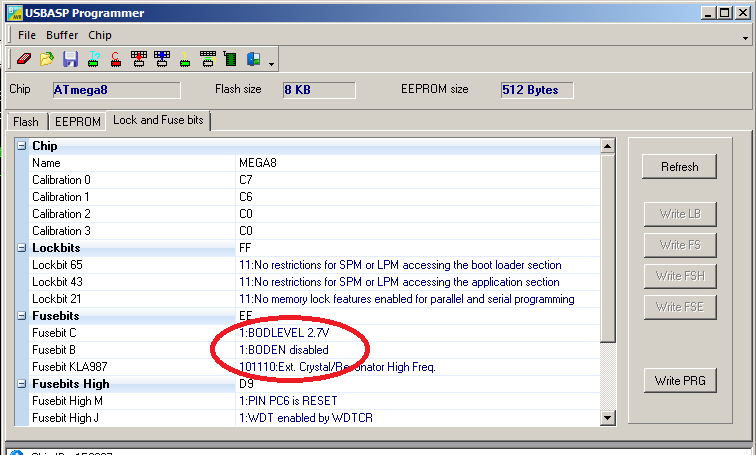This screenshot has height=455, width=756.
Task: Select the Lockbit 43 row
Action: point(315,281)
